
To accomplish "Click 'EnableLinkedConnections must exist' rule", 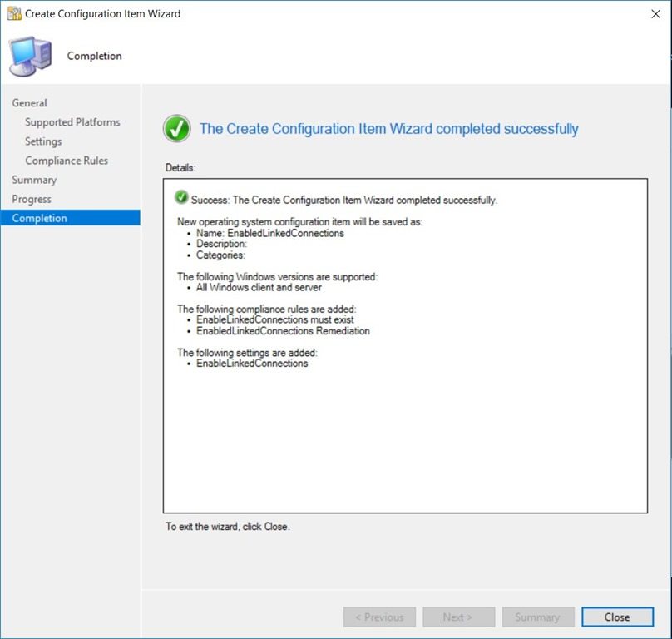I will pyautogui.click(x=275, y=320).
